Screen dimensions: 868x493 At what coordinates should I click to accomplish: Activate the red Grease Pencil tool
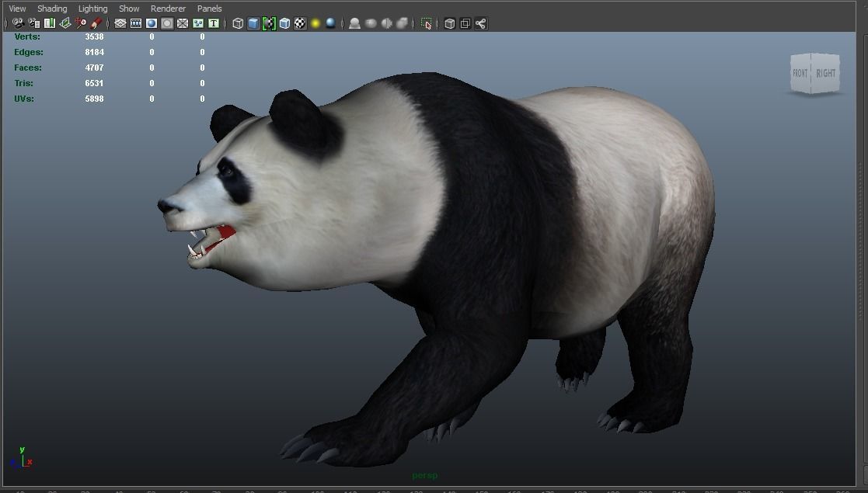pos(96,23)
